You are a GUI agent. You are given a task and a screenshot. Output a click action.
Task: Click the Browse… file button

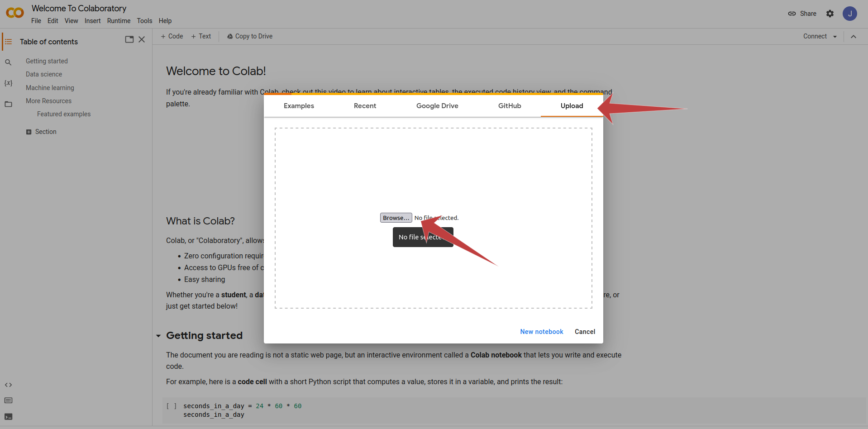pos(396,218)
